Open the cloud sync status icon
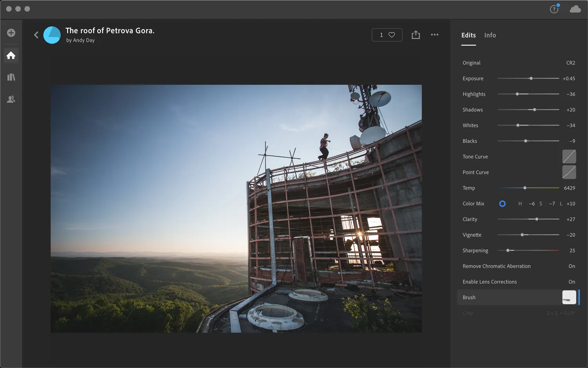This screenshot has width=588, height=368. 575,9
